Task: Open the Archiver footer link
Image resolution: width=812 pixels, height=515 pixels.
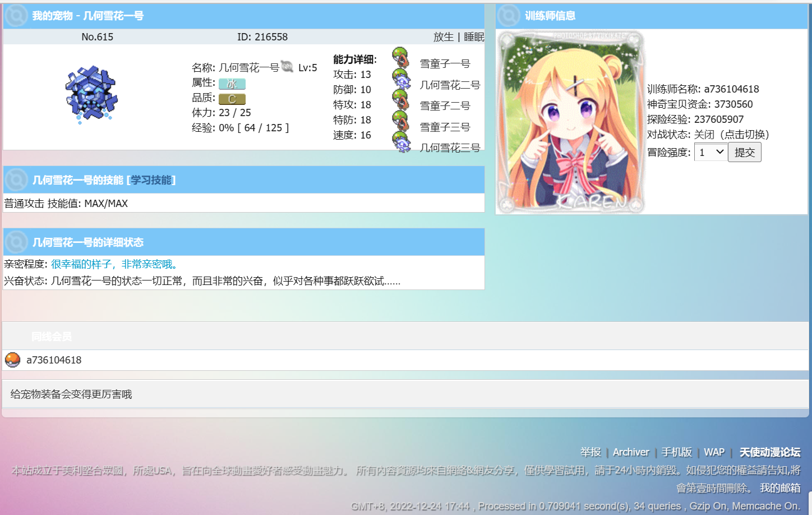Action: point(631,452)
